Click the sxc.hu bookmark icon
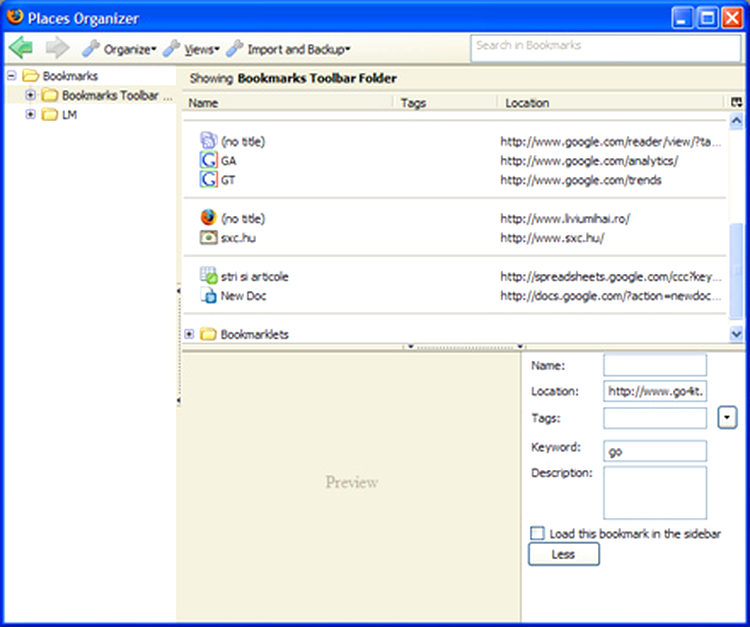This screenshot has height=627, width=750. [x=208, y=237]
